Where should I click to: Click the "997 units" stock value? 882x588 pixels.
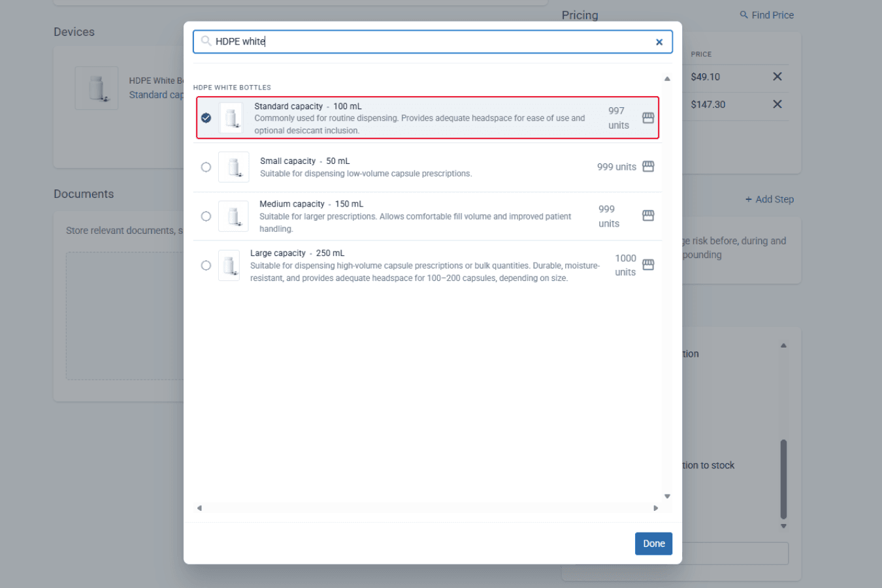click(618, 118)
